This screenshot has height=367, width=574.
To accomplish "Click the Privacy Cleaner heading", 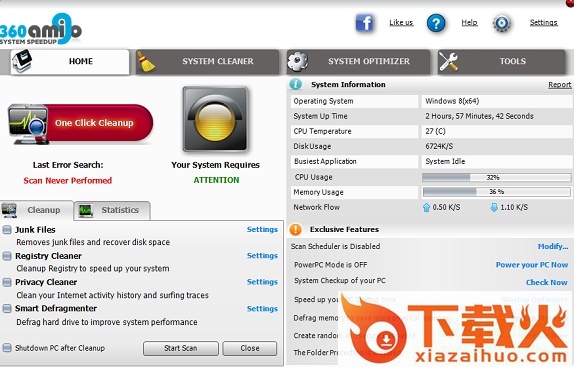I will pyautogui.click(x=46, y=282).
